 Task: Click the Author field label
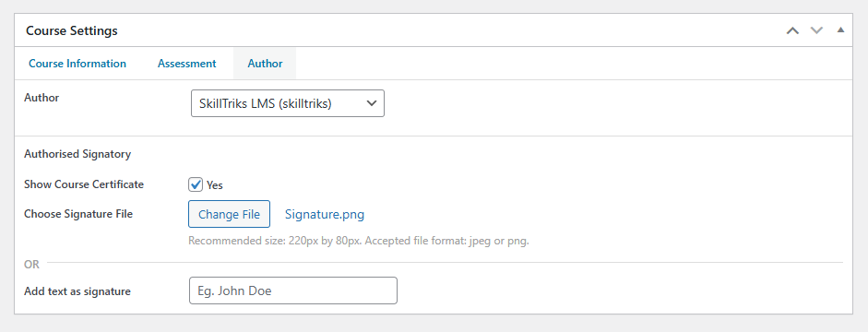[x=42, y=98]
